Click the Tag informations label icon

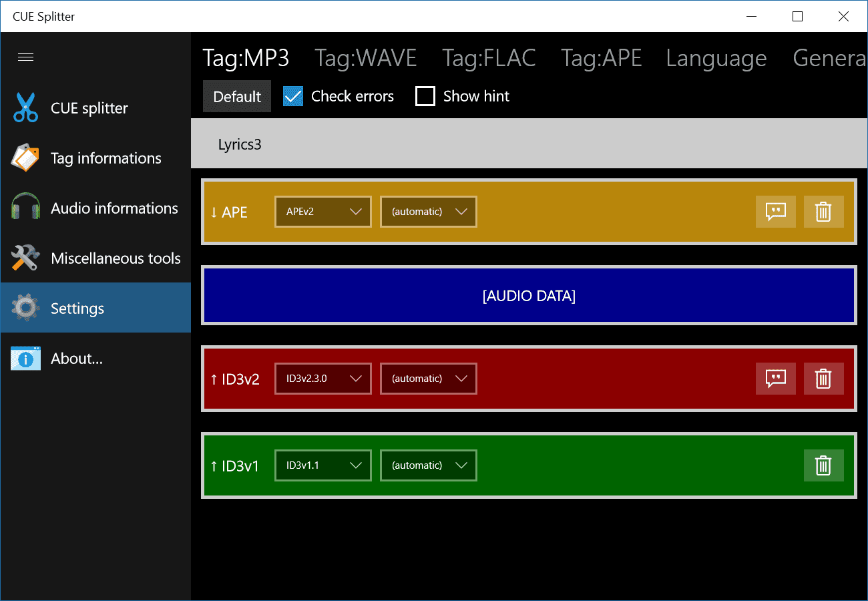pos(25,158)
